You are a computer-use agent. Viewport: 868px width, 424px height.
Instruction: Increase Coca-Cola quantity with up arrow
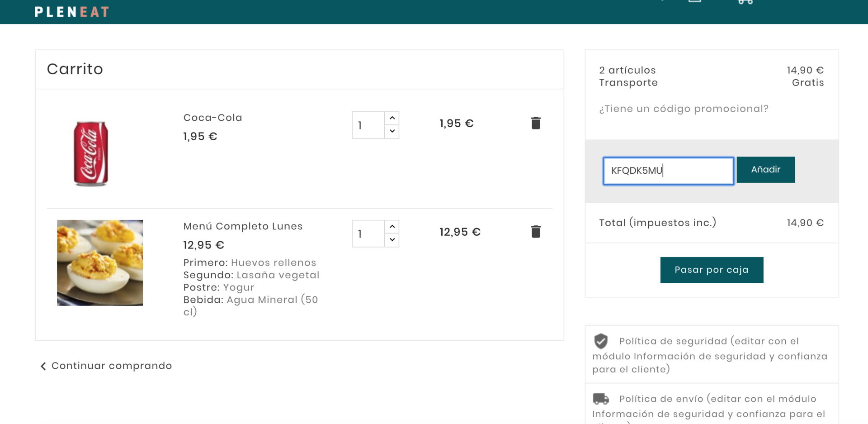pyautogui.click(x=392, y=118)
